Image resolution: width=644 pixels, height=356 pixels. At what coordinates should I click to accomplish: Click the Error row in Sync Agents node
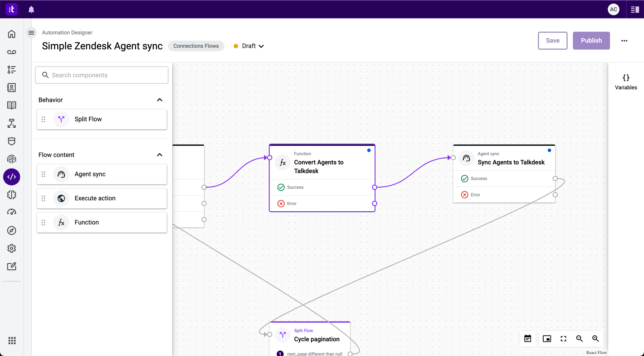[504, 195]
